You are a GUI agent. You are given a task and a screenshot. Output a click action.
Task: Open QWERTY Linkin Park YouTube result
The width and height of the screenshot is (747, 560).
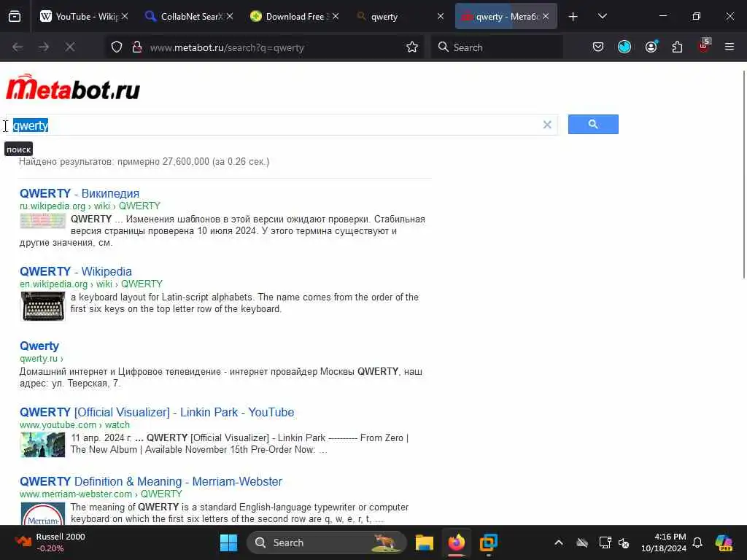tap(157, 413)
